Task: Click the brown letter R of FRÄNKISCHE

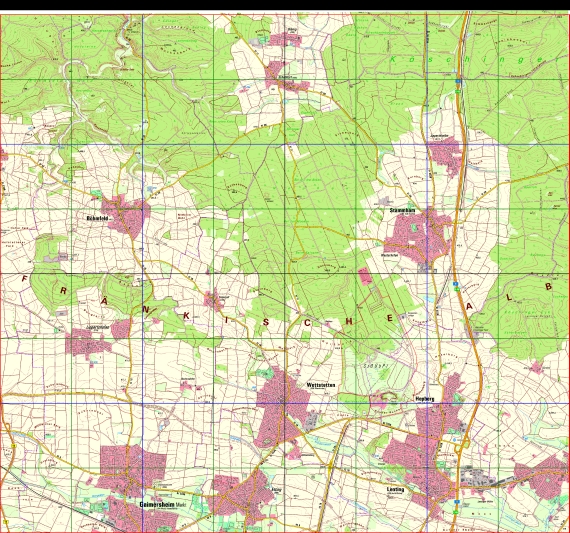Action: (x=63, y=291)
